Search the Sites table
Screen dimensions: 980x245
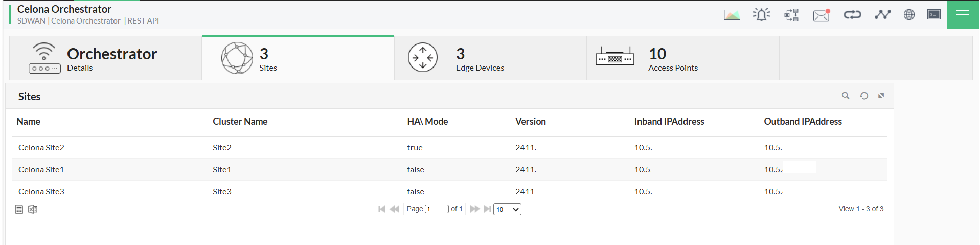point(846,96)
